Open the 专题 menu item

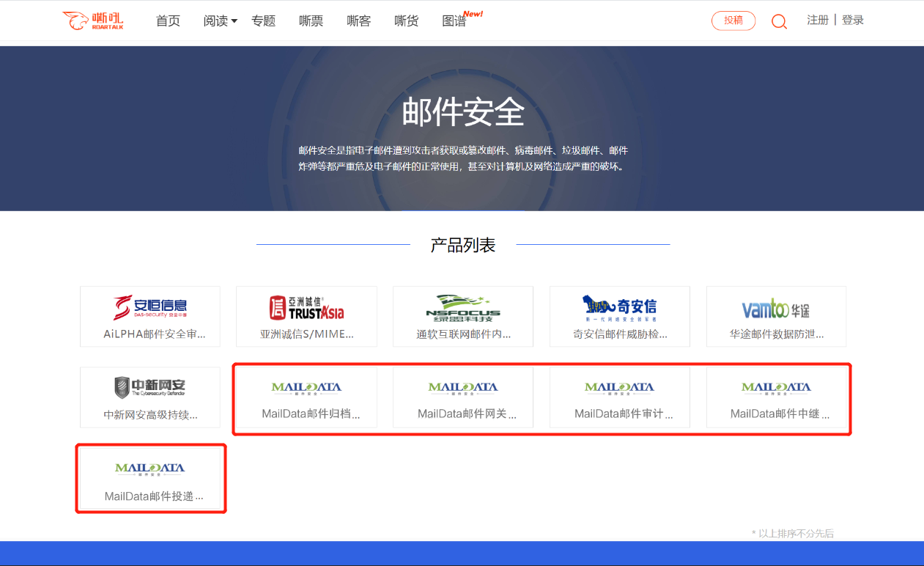pyautogui.click(x=263, y=21)
